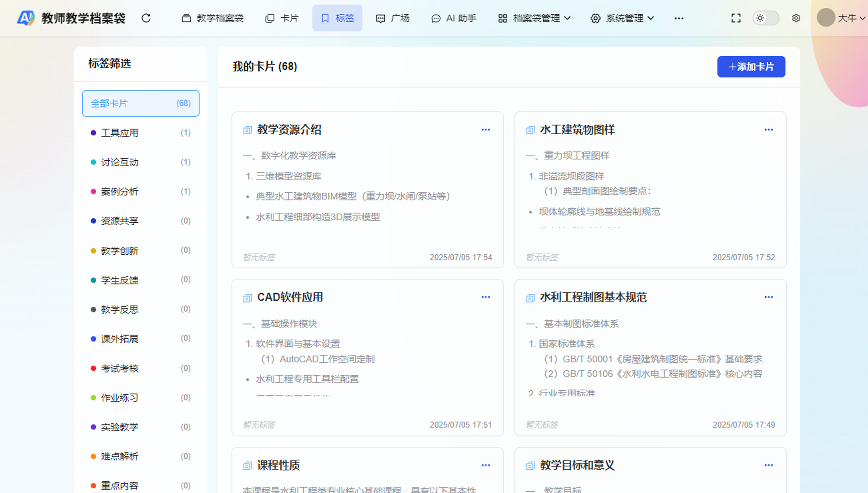Image resolution: width=868 pixels, height=493 pixels.
Task: Open the more options ellipsis in the navbar
Action: tap(679, 18)
